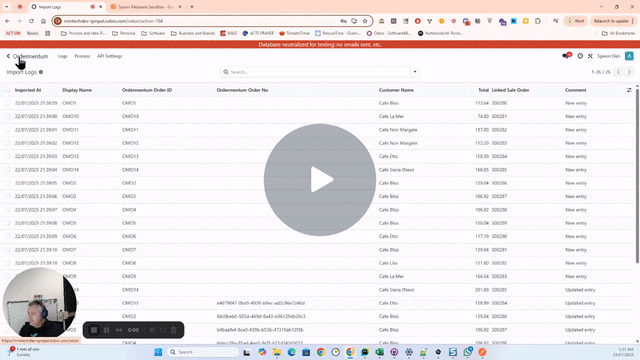The image size is (640, 360).
Task: Open the column settings icon above the table
Action: pyautogui.click(x=629, y=90)
